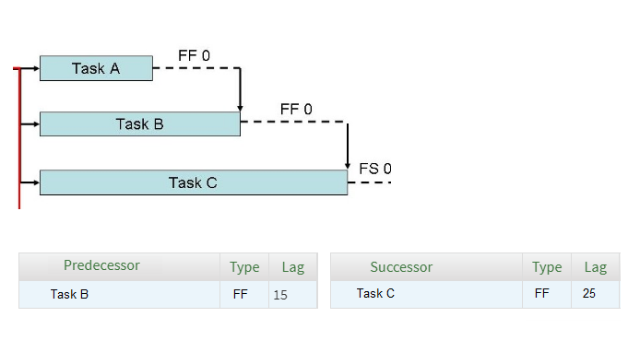The height and width of the screenshot is (364, 640).
Task: Click Type header in Successor table
Action: [547, 267]
